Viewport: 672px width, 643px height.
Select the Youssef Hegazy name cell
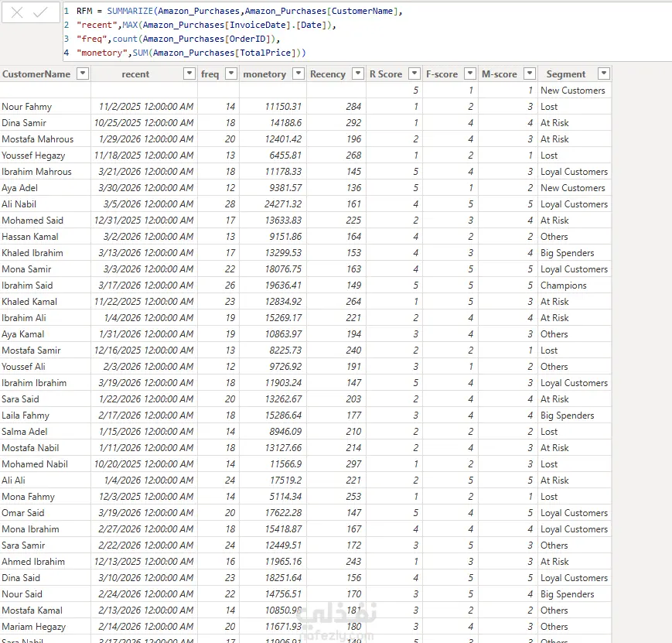coord(46,156)
